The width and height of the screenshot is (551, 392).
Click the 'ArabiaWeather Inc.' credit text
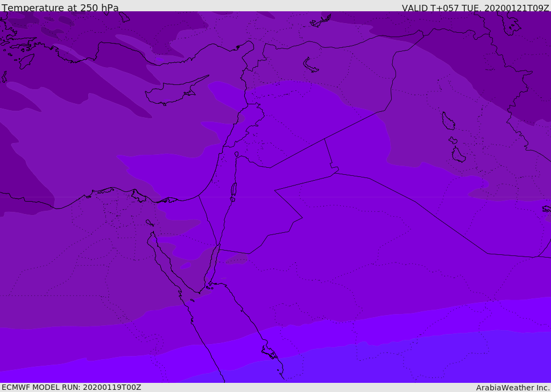tap(512, 388)
